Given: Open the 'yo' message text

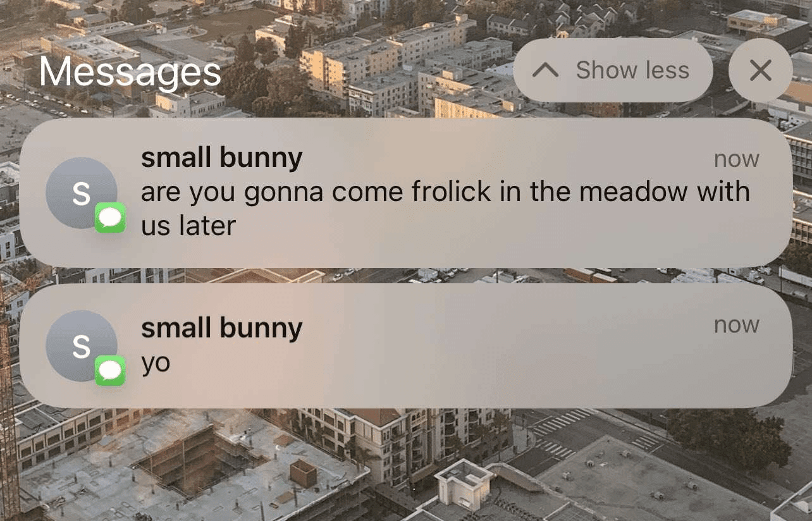Looking at the screenshot, I should click(x=156, y=364).
